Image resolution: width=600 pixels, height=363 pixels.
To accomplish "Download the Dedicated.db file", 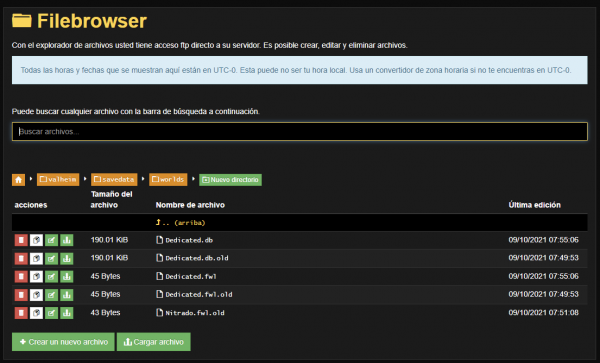I will click(67, 240).
